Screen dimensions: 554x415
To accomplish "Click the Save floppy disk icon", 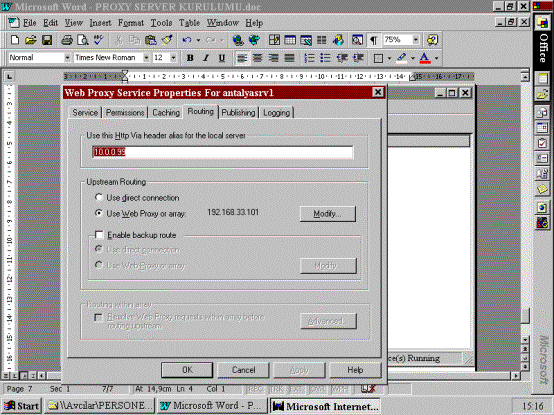I will pyautogui.click(x=47, y=40).
